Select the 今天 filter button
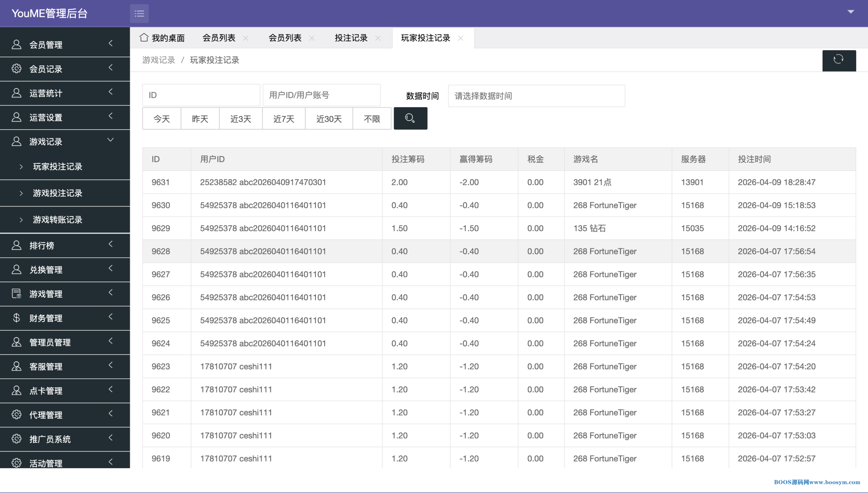The height and width of the screenshot is (493, 868). [x=161, y=119]
